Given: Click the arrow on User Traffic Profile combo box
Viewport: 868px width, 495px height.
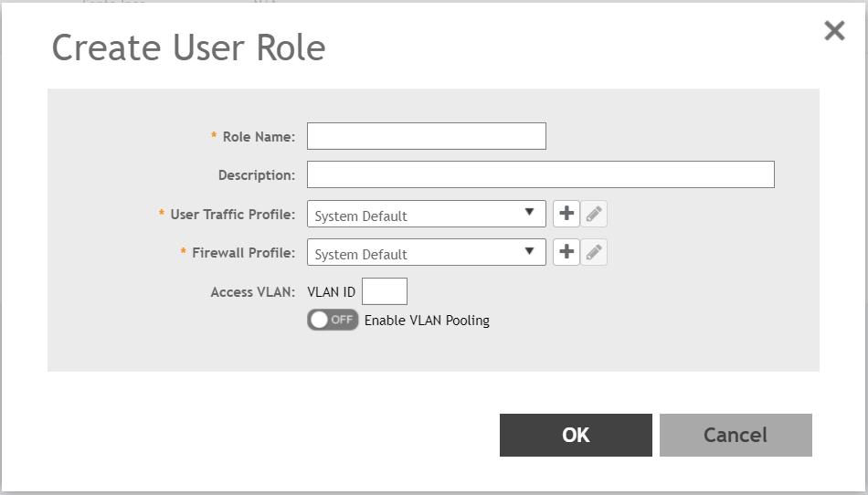Looking at the screenshot, I should (x=529, y=213).
